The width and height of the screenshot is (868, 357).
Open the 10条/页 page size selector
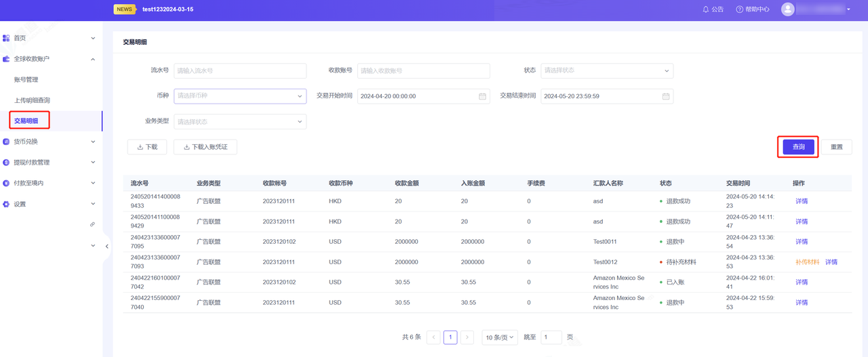pos(500,337)
